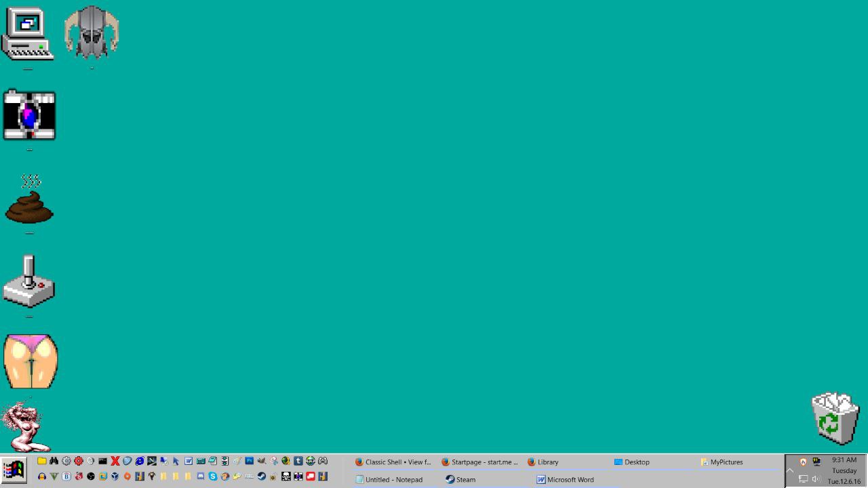Open the Recycle Bin icon
This screenshot has height=488, width=868.
coord(835,418)
